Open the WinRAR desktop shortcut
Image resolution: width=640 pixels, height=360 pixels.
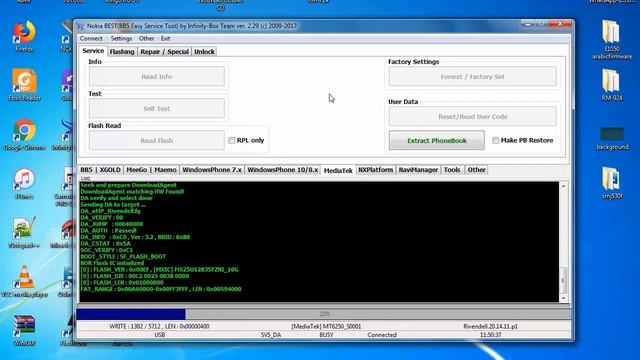(x=24, y=331)
